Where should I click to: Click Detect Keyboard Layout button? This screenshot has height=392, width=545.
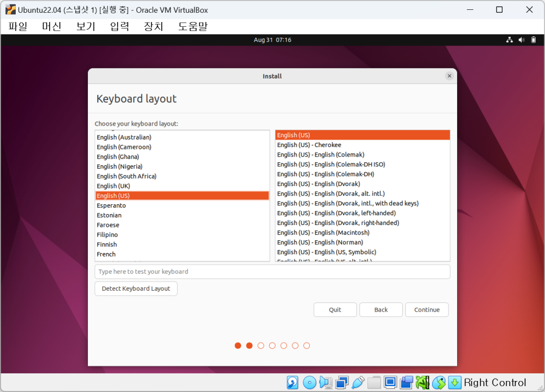[136, 288]
